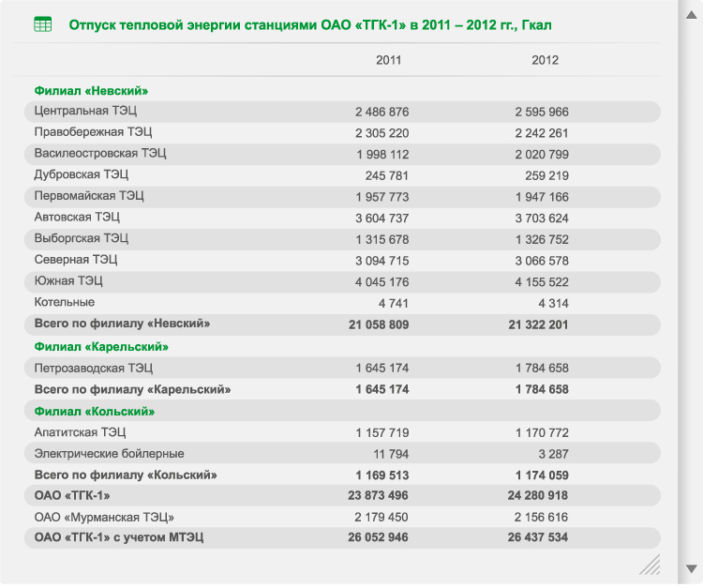Click the green table icon beside the title
703x588 pixels.
pyautogui.click(x=43, y=24)
